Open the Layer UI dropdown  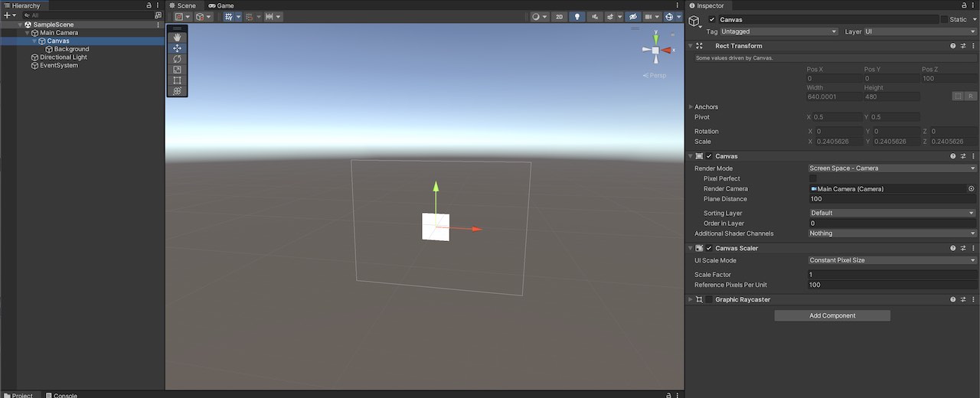click(920, 31)
